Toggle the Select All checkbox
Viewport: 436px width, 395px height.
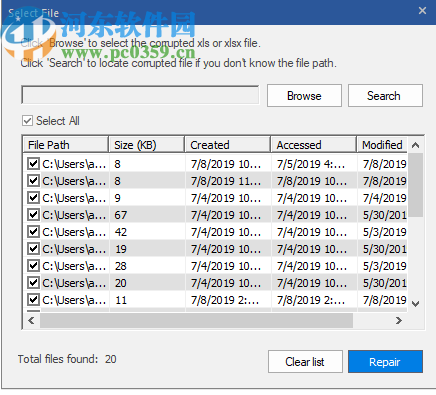27,121
